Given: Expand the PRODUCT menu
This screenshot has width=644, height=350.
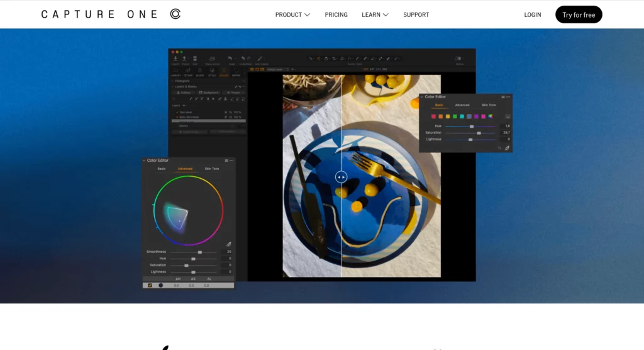Looking at the screenshot, I should pyautogui.click(x=292, y=15).
